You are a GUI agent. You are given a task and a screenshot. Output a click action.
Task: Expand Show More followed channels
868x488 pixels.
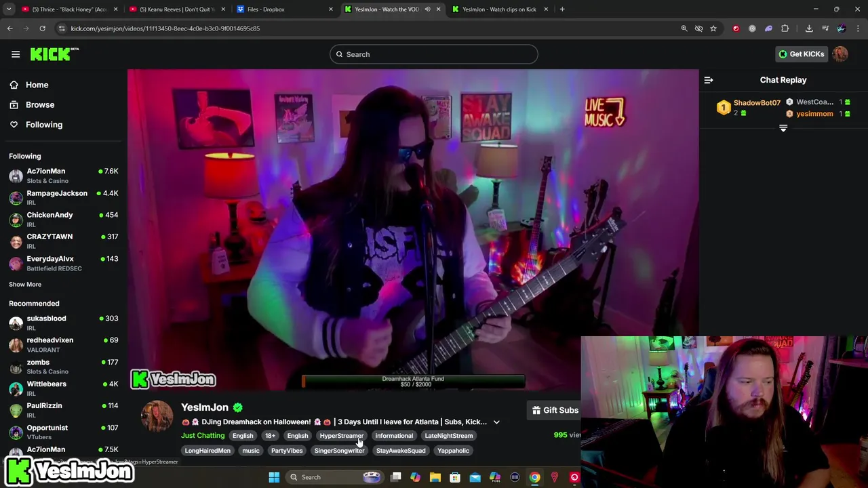[25, 285]
